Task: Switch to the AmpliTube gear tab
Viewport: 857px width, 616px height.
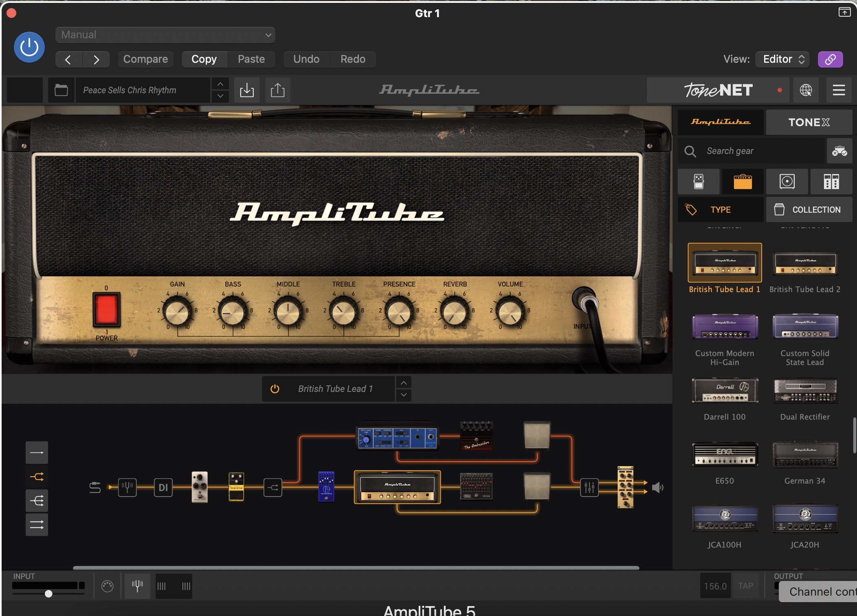Action: [x=721, y=122]
